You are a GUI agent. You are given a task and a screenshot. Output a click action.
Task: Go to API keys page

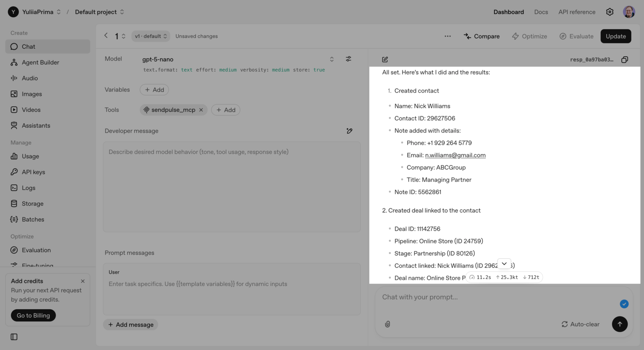33,172
